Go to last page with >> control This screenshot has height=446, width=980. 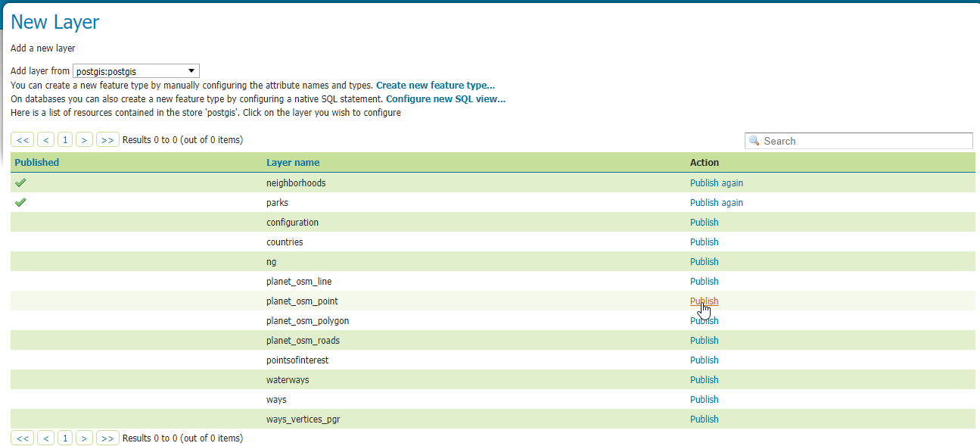(107, 139)
